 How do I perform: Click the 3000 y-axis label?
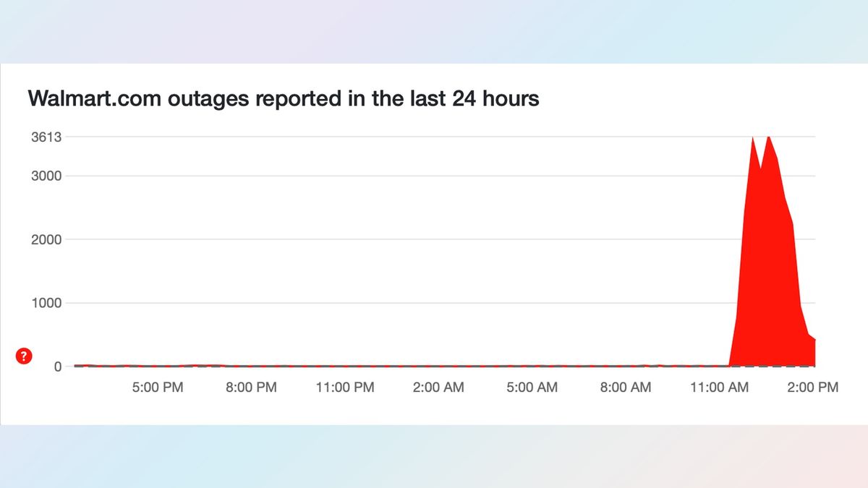(x=46, y=176)
